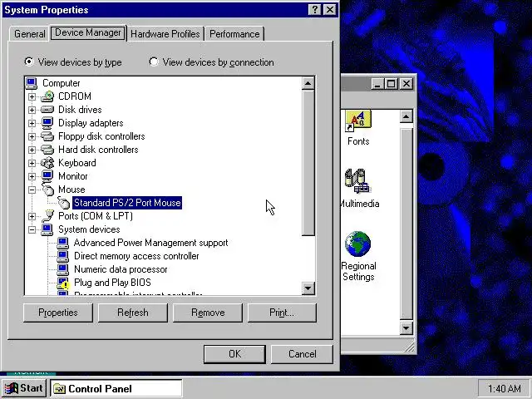Expand the Monitor branch
This screenshot has width=532, height=399.
(32, 176)
